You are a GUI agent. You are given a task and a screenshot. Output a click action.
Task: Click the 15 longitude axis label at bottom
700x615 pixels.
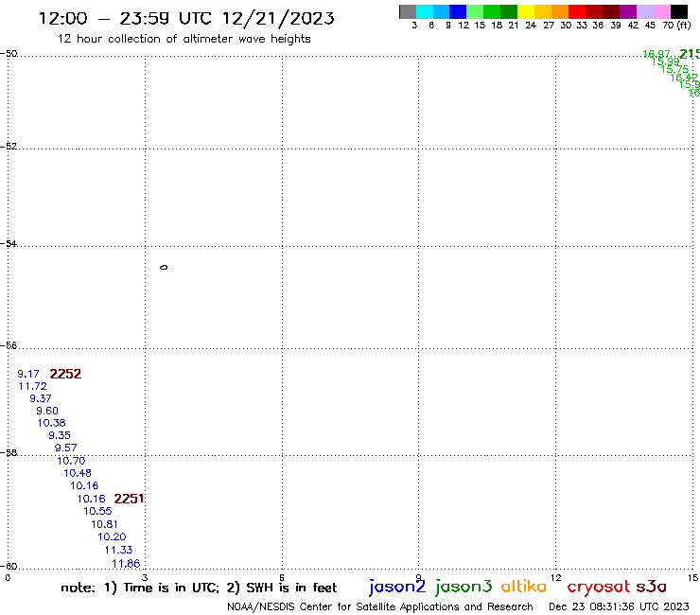[692, 578]
